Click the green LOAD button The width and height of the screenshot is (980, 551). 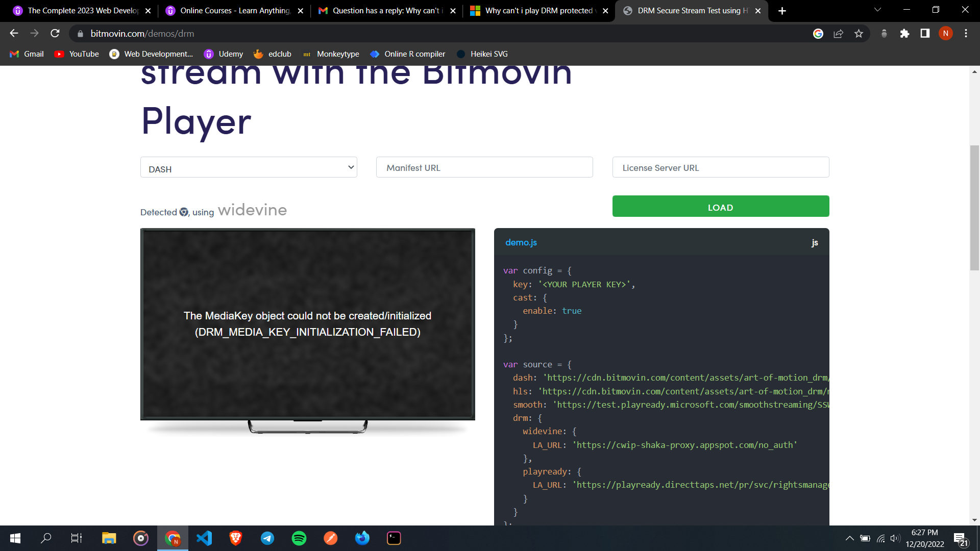721,206
